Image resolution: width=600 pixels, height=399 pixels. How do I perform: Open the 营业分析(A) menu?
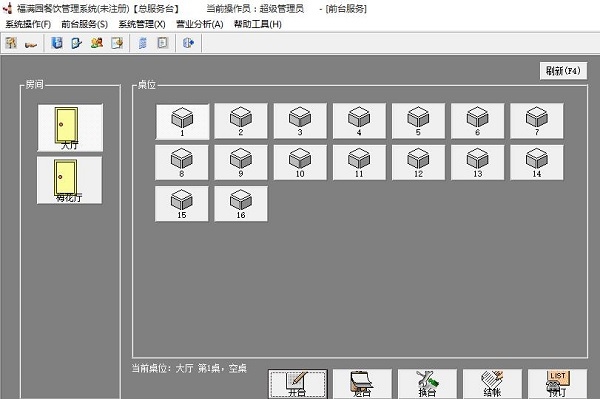click(x=199, y=24)
